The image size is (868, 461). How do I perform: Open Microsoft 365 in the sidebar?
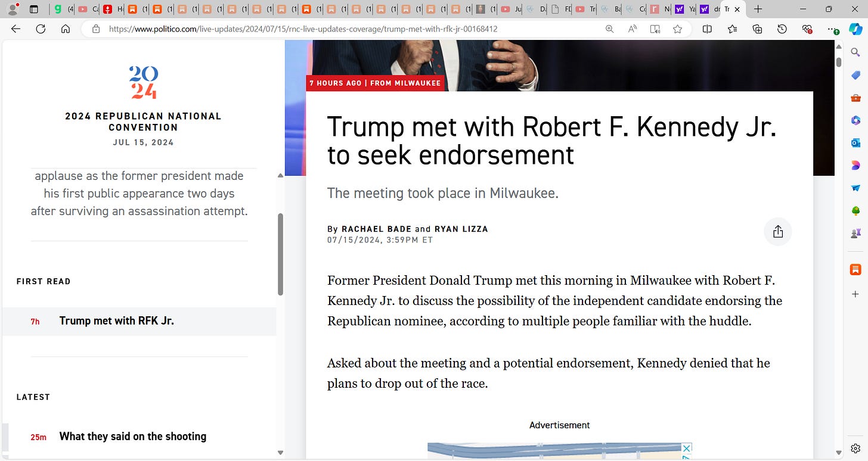click(855, 120)
